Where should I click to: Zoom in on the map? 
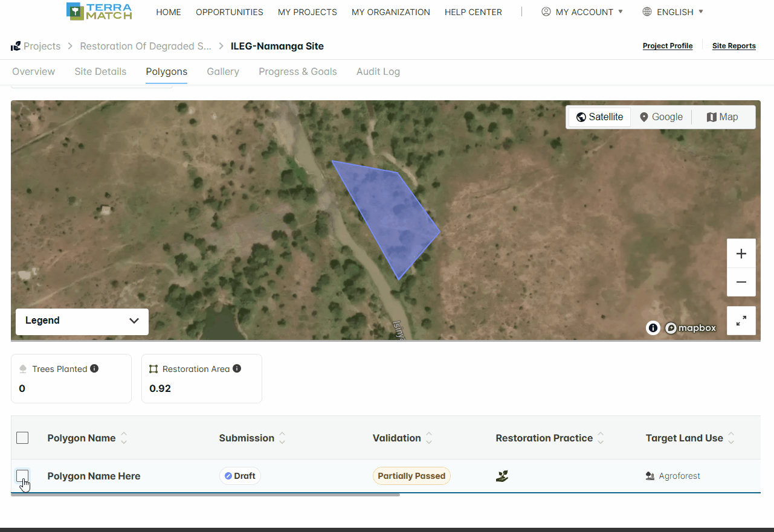pos(741,254)
